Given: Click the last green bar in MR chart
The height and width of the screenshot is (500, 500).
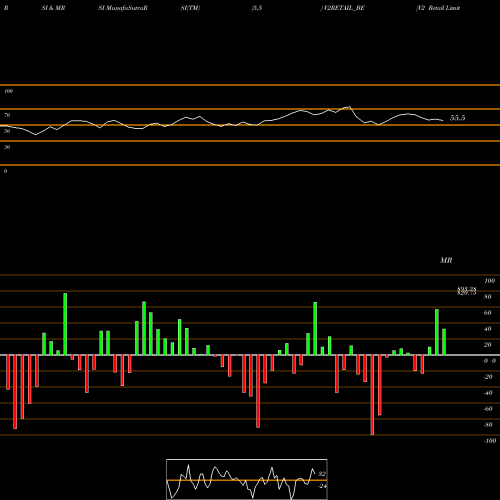Looking at the screenshot, I should [x=444, y=342].
